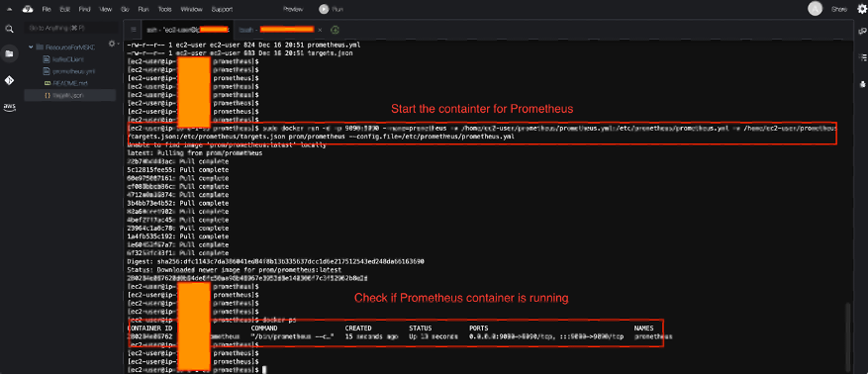
Task: Open the Tools menu
Action: click(164, 10)
